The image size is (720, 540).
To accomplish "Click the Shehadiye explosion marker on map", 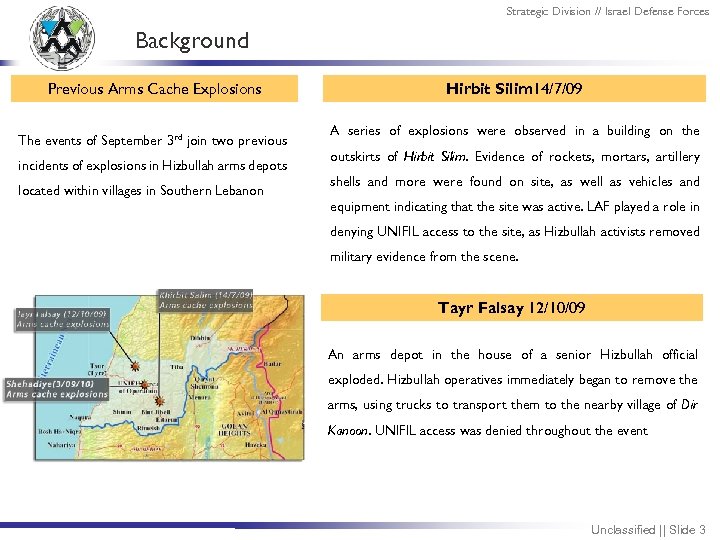I will click(x=144, y=385).
